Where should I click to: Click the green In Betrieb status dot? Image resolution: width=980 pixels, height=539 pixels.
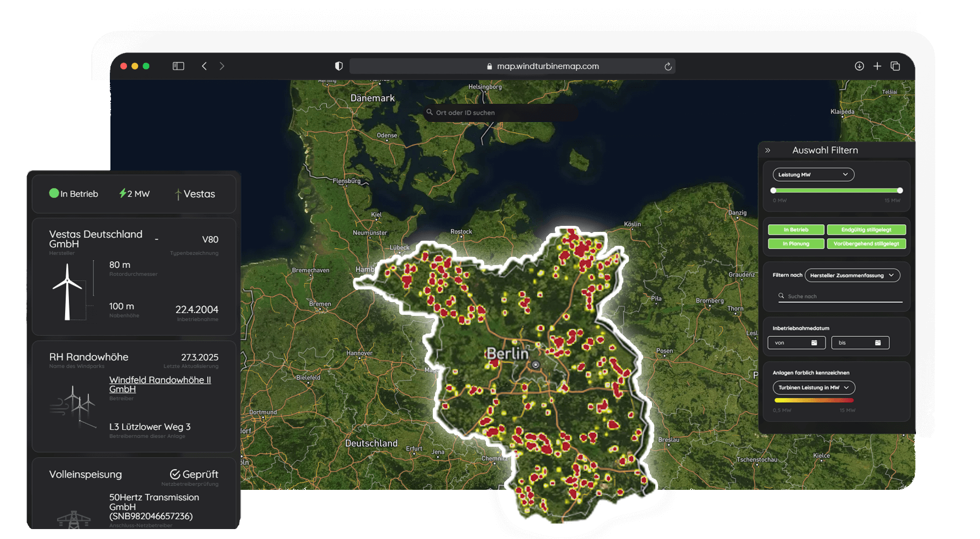tap(54, 193)
